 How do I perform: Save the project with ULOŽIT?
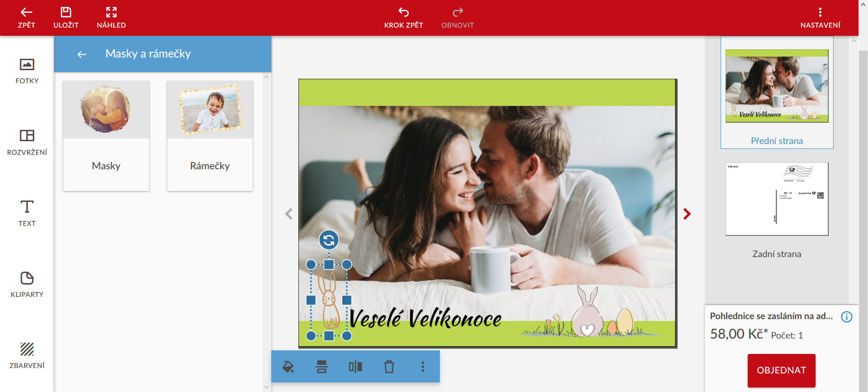[x=66, y=18]
